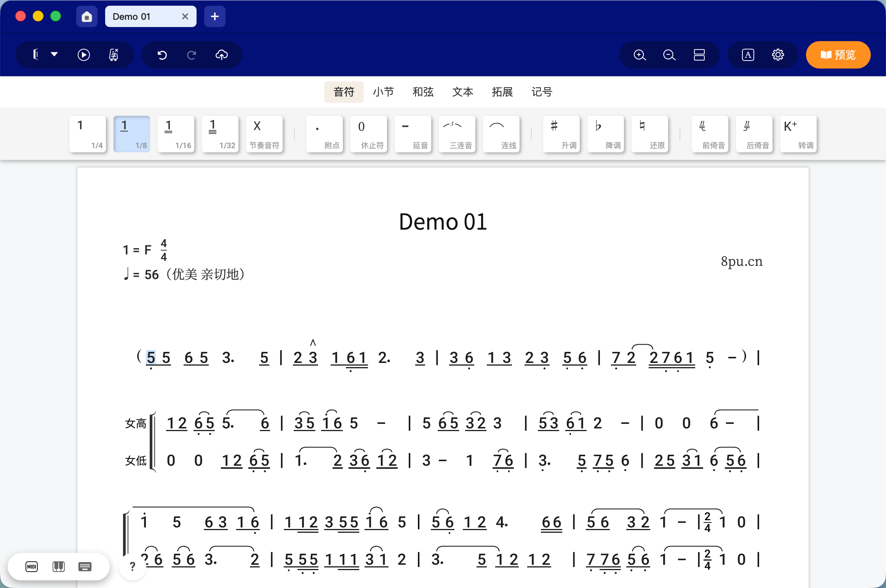Open the 文本 tab
The image size is (886, 588).
point(463,92)
